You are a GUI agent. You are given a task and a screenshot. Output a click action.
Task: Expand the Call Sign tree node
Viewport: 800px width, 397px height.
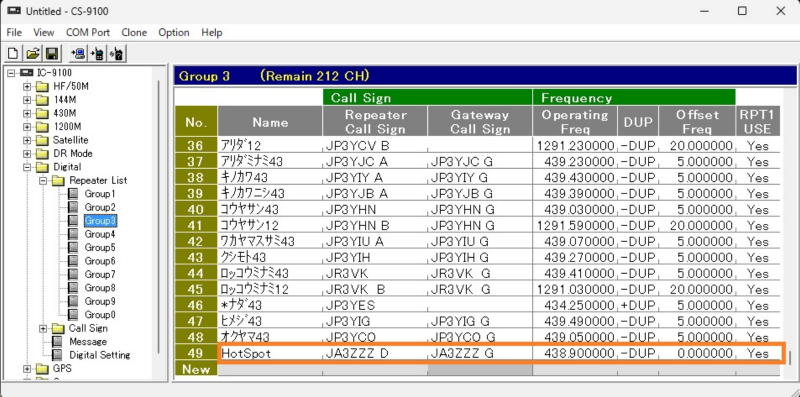43,328
